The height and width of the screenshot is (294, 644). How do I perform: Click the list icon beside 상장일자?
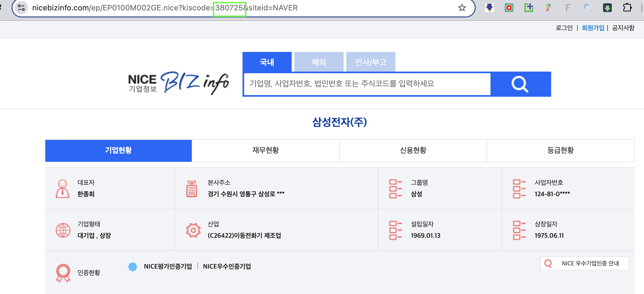[519, 230]
